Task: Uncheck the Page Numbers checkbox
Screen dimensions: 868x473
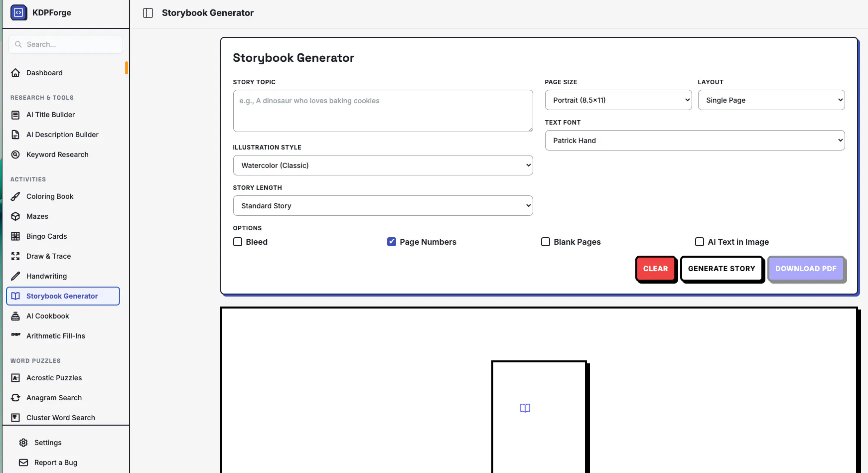Action: 392,242
